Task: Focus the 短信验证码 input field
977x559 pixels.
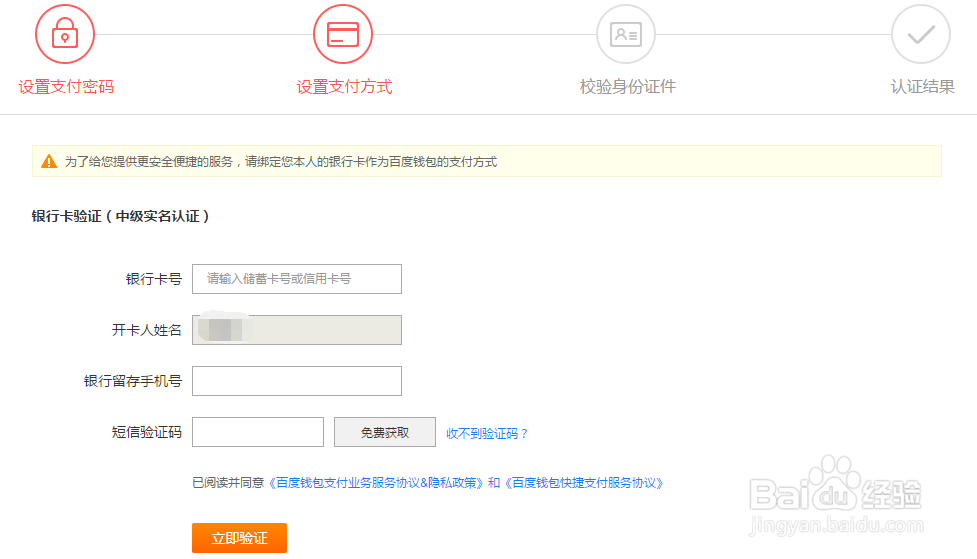Action: (x=258, y=432)
